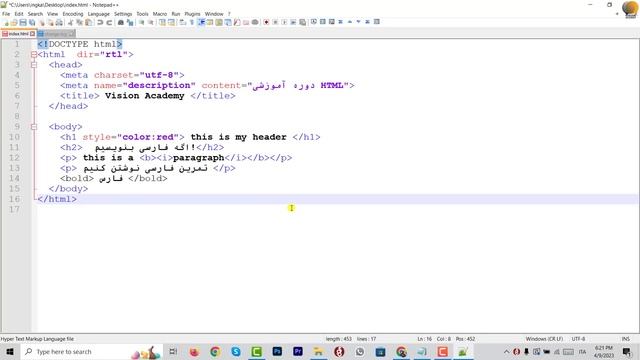Open the View menu

52,14
